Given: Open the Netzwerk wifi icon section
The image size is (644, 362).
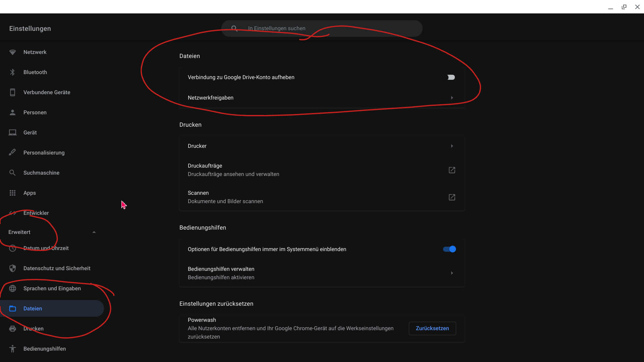Looking at the screenshot, I should (12, 52).
